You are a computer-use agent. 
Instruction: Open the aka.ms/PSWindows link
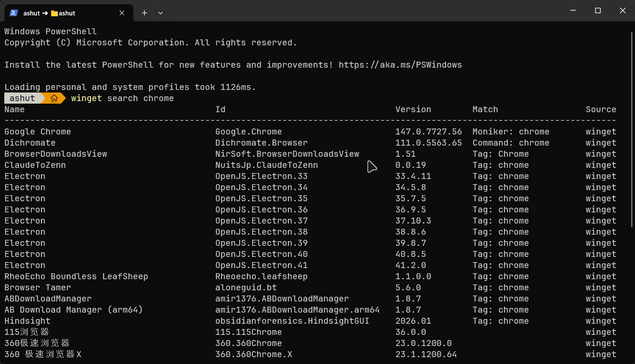400,65
